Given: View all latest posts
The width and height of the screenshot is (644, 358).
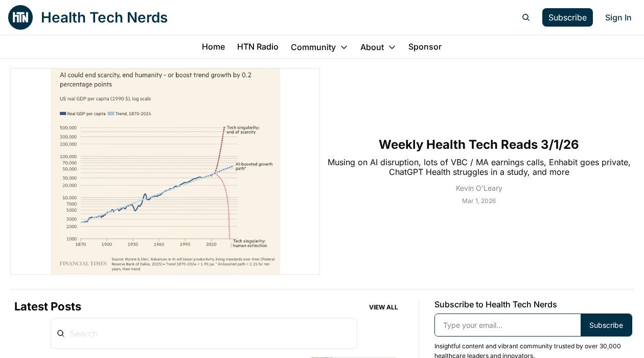Looking at the screenshot, I should click(x=383, y=307).
